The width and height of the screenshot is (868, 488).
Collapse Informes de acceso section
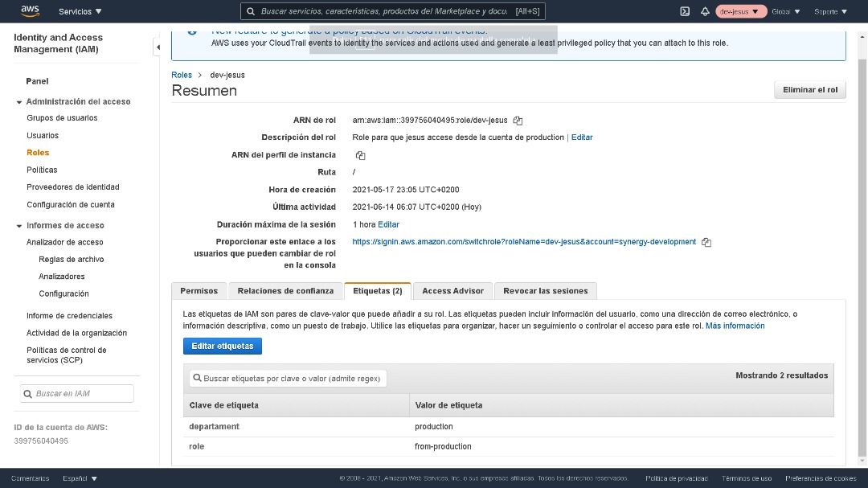click(18, 225)
